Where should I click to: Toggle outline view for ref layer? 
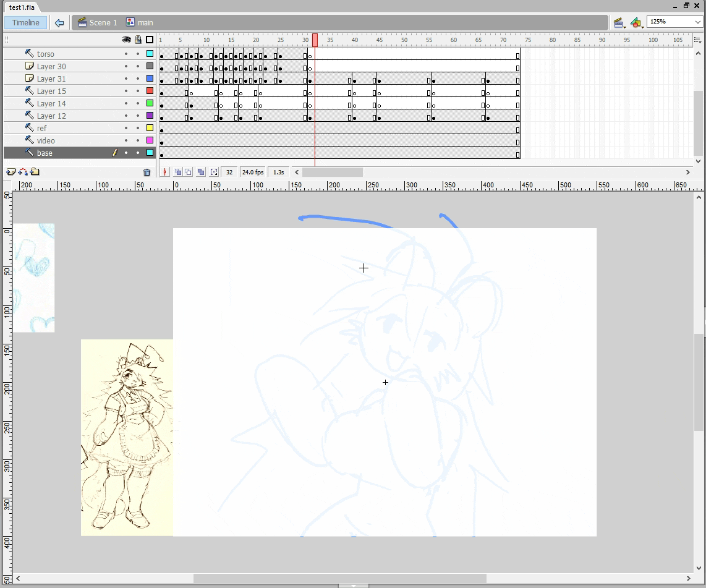(x=150, y=128)
